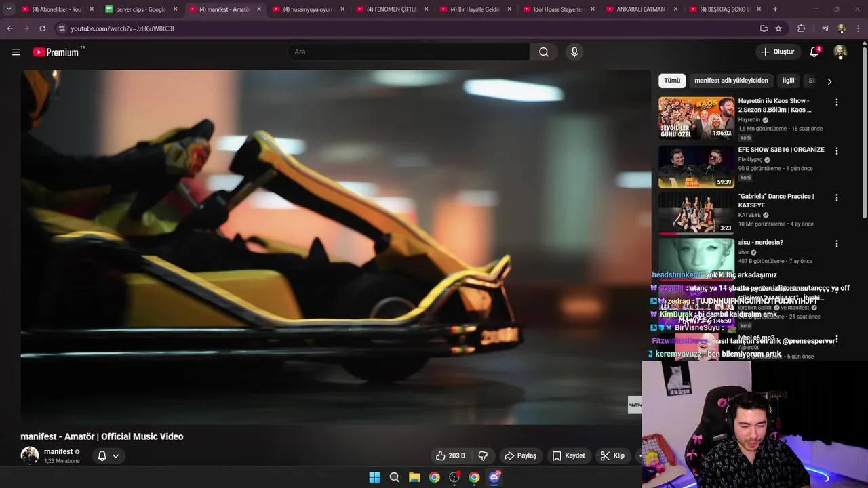Open the Windows Start menu

point(374,477)
